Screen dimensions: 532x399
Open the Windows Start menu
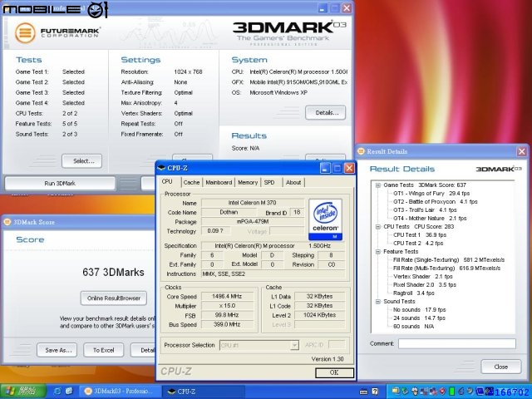22,392
